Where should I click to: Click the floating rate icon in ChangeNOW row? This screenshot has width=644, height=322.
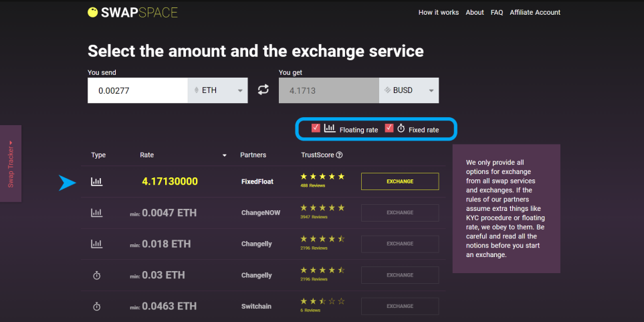tap(97, 213)
